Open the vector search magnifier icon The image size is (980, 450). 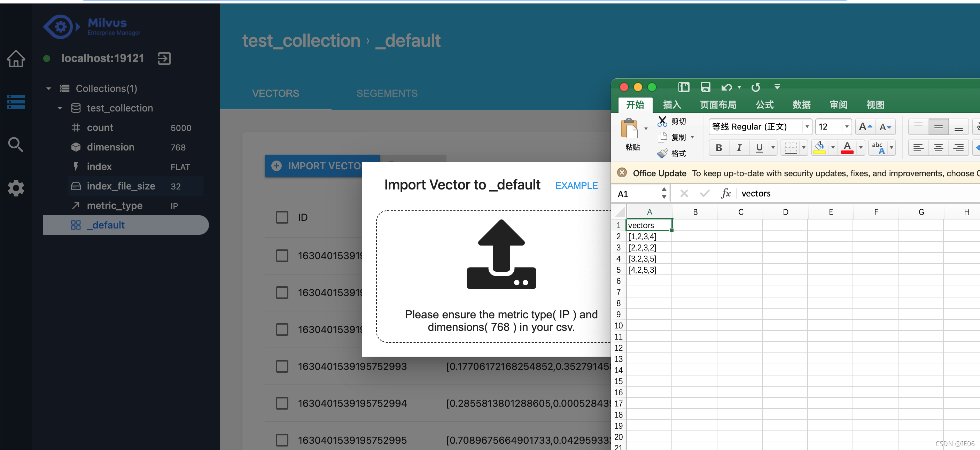(x=16, y=145)
